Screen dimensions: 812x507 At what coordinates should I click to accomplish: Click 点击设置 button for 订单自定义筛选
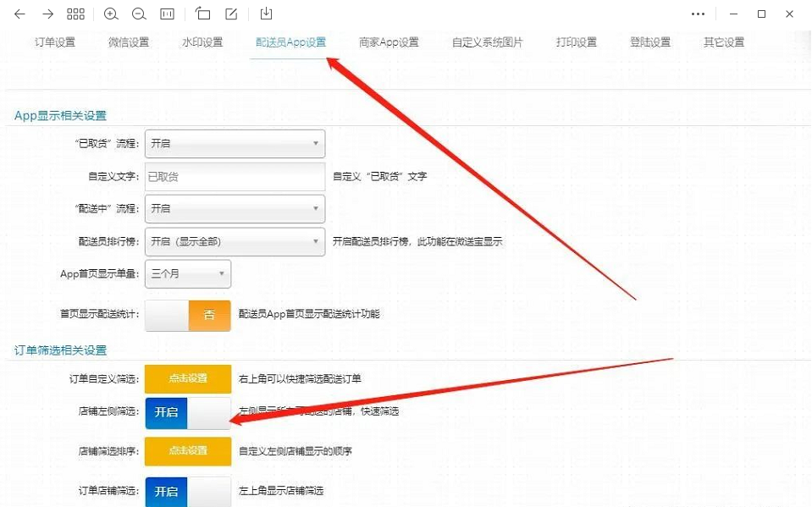point(188,378)
